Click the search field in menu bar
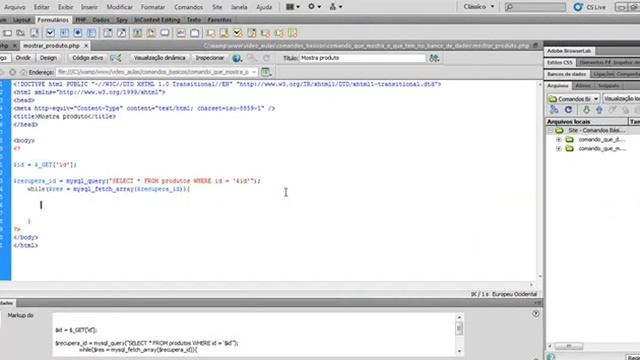The width and height of the screenshot is (640, 360). pos(535,7)
